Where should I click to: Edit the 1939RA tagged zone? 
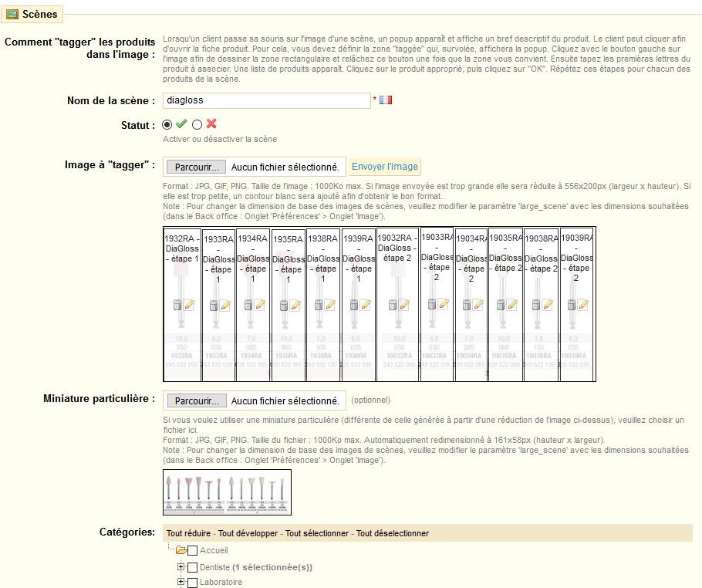pyautogui.click(x=366, y=305)
